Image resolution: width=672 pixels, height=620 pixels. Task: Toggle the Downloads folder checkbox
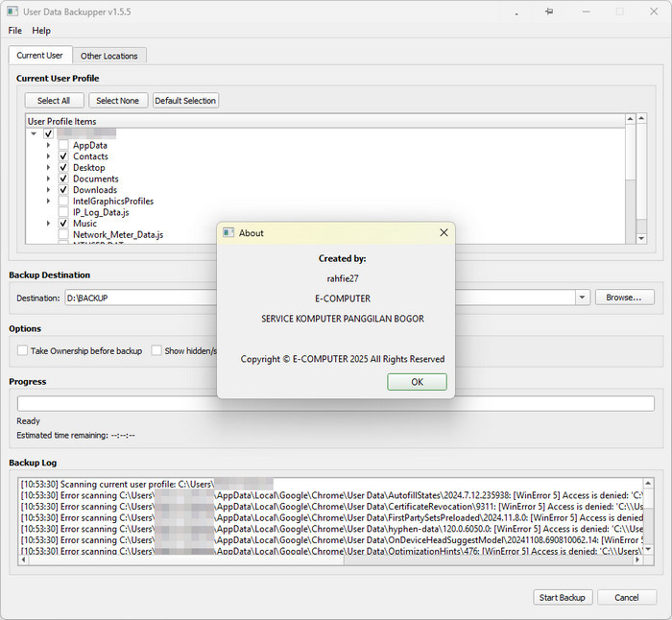(63, 190)
